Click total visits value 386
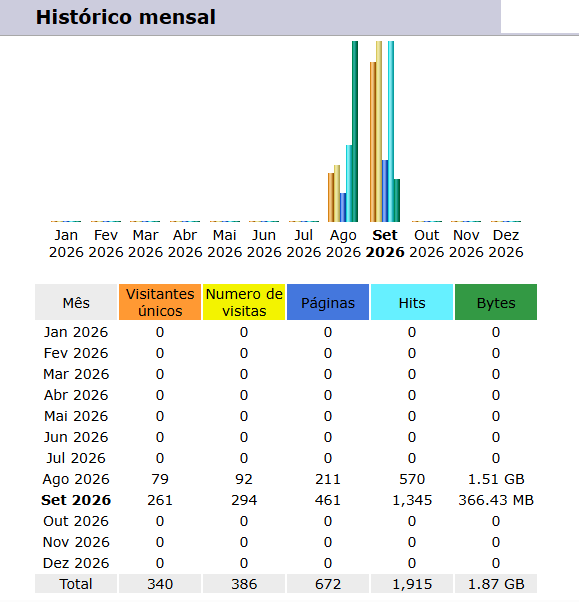 tap(244, 584)
